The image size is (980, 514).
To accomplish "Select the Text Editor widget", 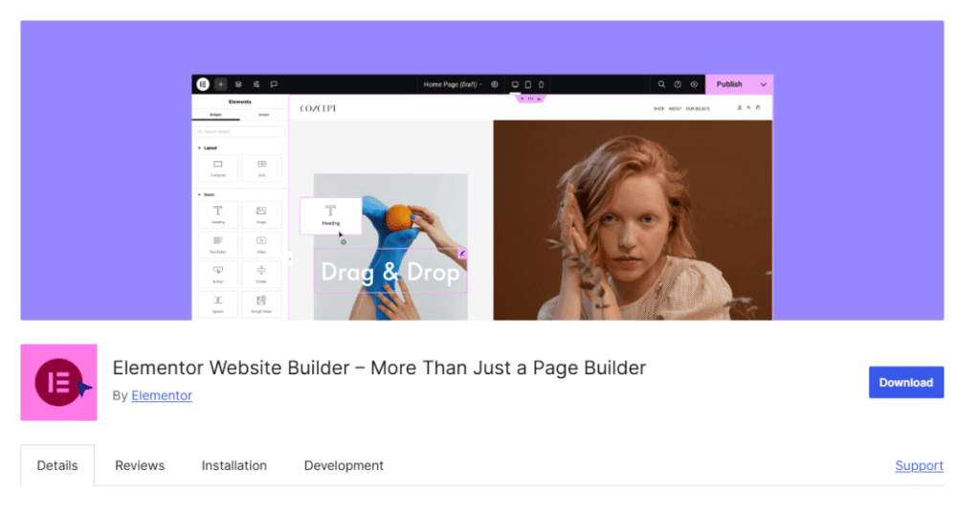I will [x=217, y=244].
